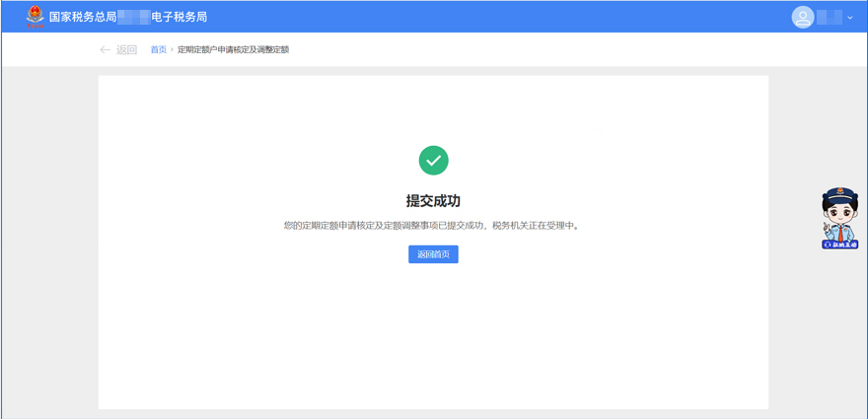Click the left back arrow icon
Screen dimensions: 868x419
[106, 50]
